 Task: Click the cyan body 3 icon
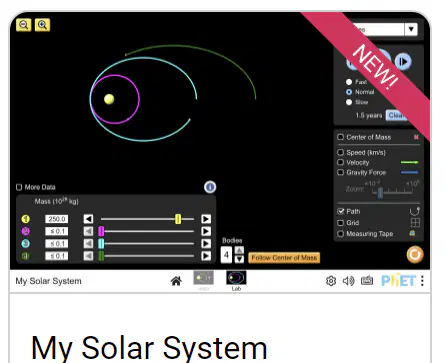coord(26,243)
